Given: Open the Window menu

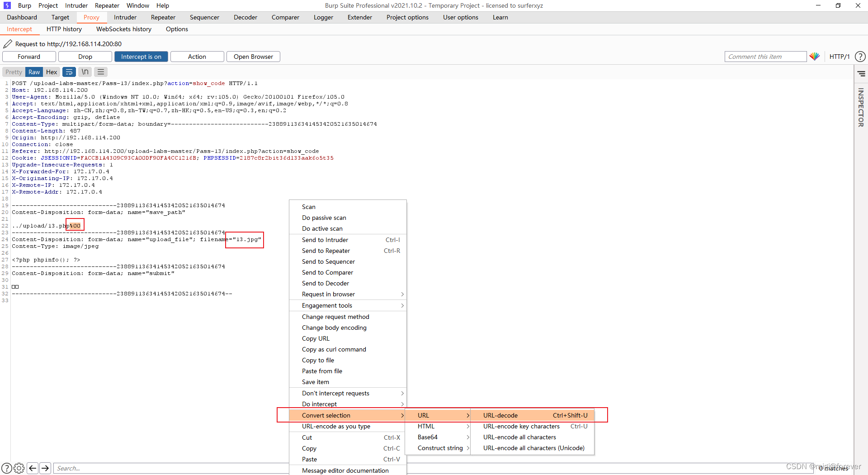Looking at the screenshot, I should [x=138, y=5].
